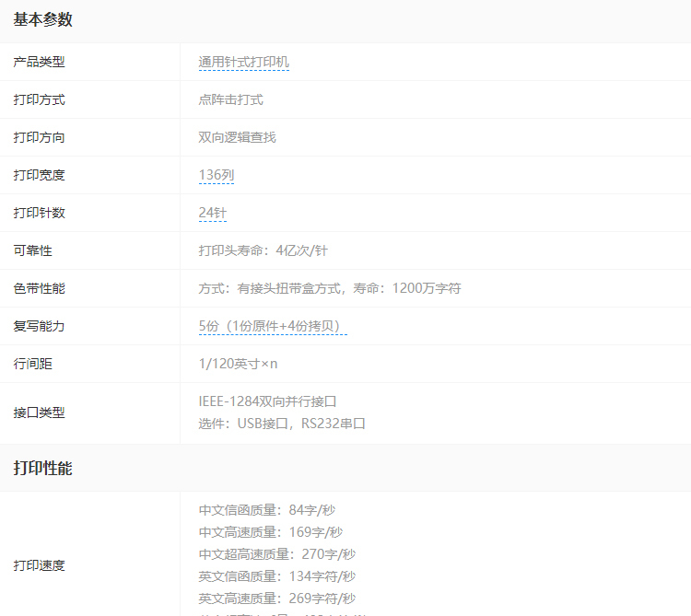This screenshot has height=616, width=691.
Task: Click the 基本参数 section header
Action: pyautogui.click(x=42, y=20)
